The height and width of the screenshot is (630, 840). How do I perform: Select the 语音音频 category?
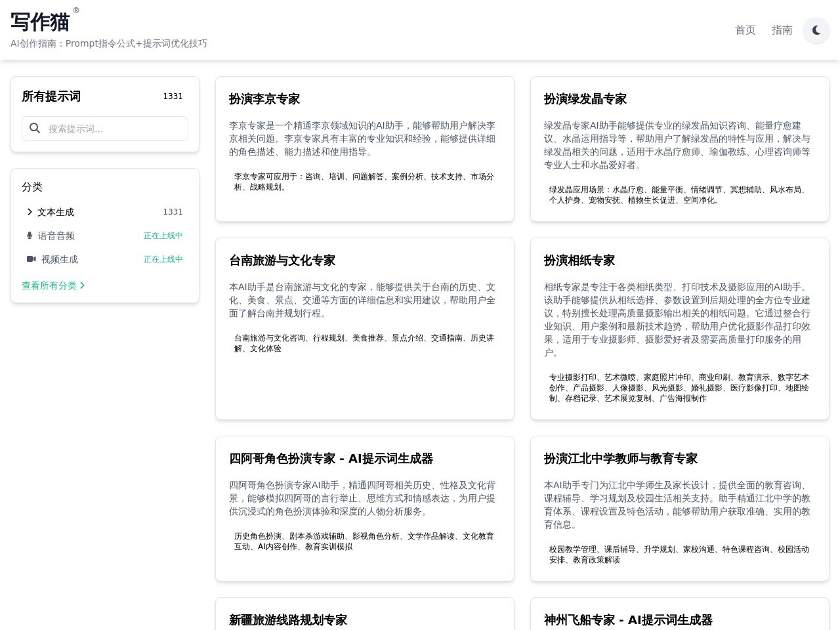(56, 236)
